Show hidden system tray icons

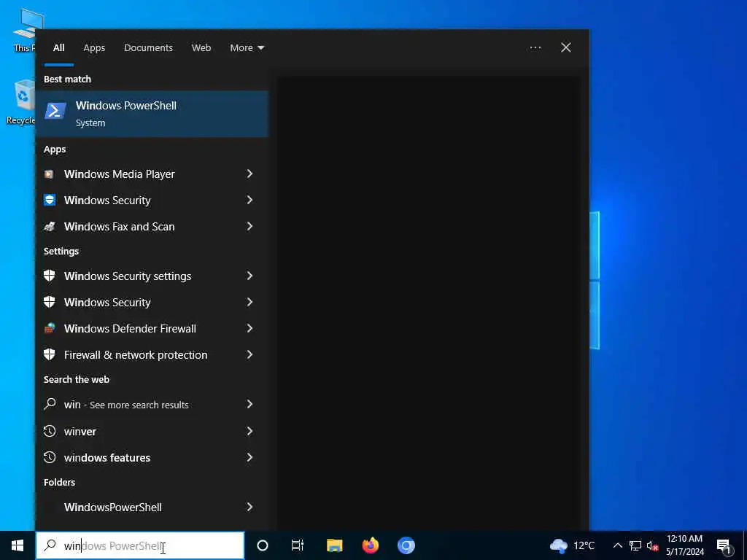pos(617,545)
